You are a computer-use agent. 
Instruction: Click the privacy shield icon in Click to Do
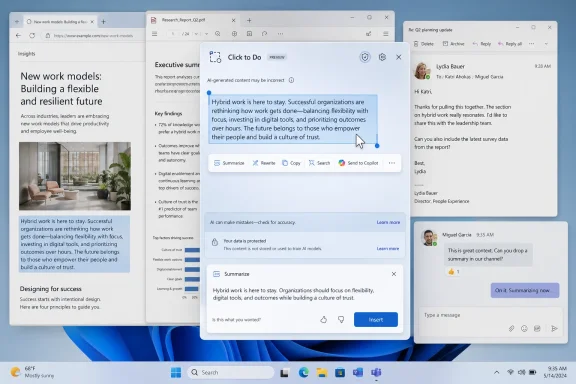click(x=365, y=57)
